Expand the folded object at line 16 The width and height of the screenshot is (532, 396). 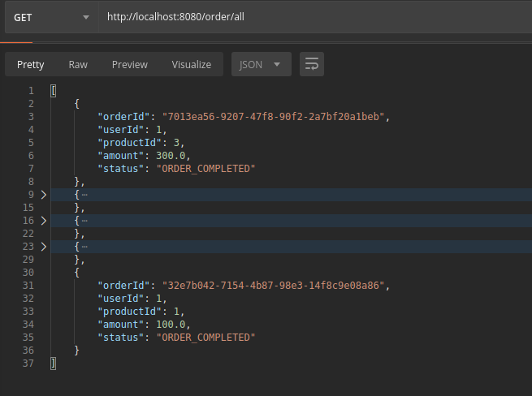(x=44, y=221)
